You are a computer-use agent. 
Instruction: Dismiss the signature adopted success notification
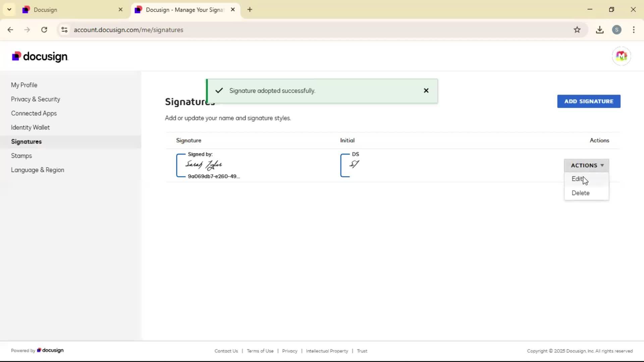(426, 90)
